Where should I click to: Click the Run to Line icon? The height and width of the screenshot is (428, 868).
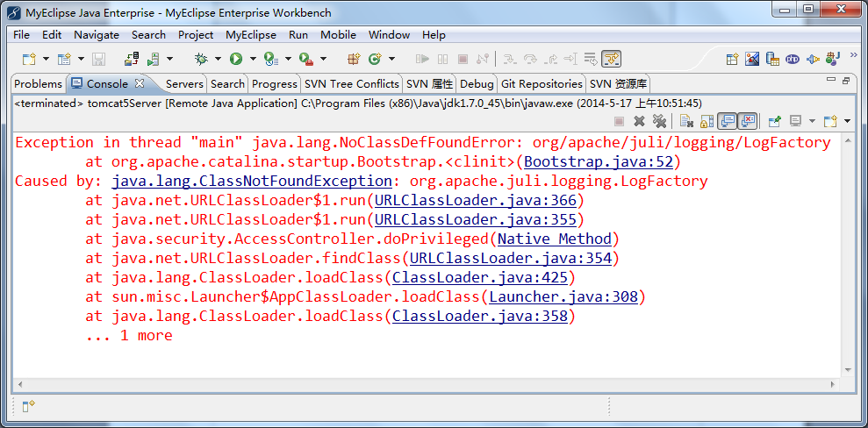pyautogui.click(x=570, y=59)
